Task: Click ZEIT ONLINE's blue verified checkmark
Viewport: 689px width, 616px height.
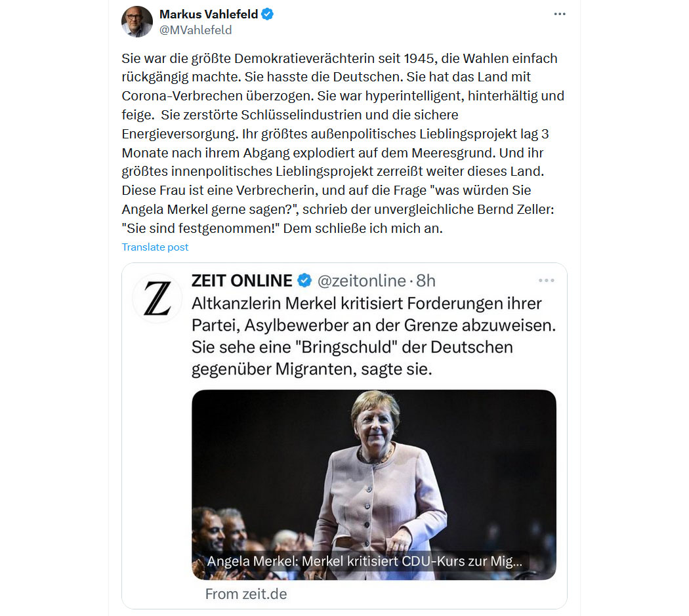Action: click(x=304, y=280)
